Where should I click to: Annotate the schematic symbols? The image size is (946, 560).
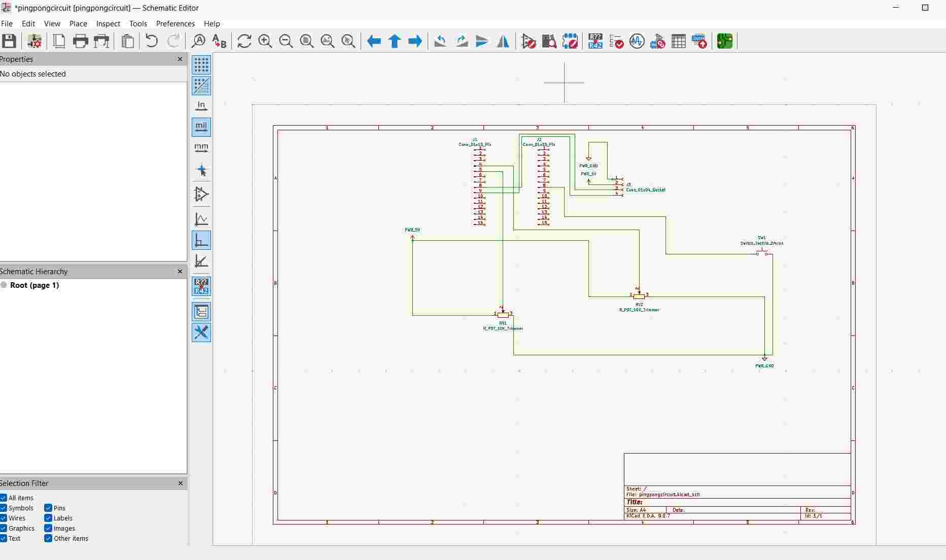tap(595, 41)
